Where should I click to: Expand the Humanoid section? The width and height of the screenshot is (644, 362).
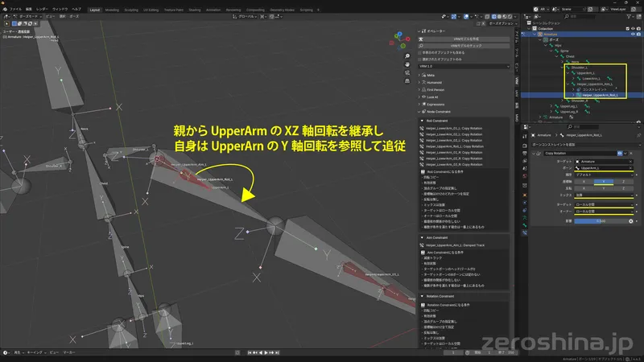click(x=419, y=83)
